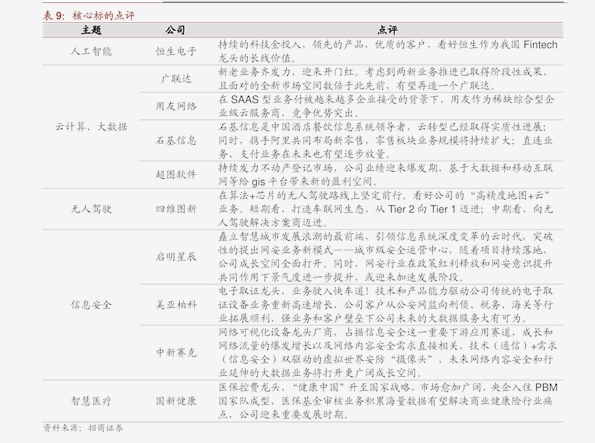The height and width of the screenshot is (443, 595).
Task: Click comment line starting 医保控费龙头
Action: pos(388,388)
